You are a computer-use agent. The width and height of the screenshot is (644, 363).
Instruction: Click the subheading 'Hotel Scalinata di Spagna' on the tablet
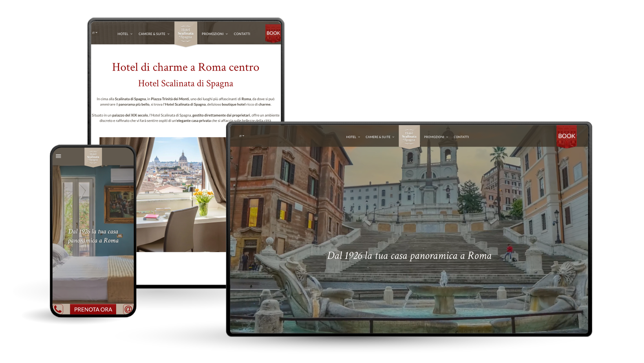tap(186, 84)
